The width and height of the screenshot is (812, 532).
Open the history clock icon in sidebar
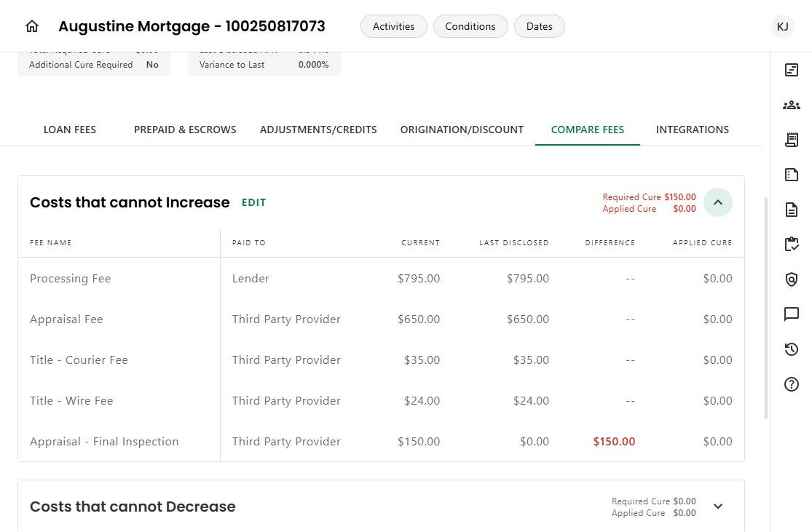[x=792, y=349]
